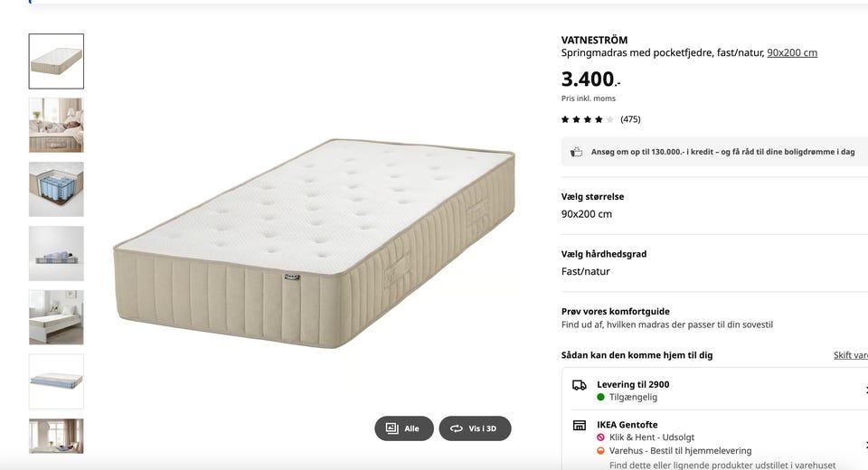View the mattress with Vis i 3D
The width and height of the screenshot is (868, 470).
click(475, 428)
